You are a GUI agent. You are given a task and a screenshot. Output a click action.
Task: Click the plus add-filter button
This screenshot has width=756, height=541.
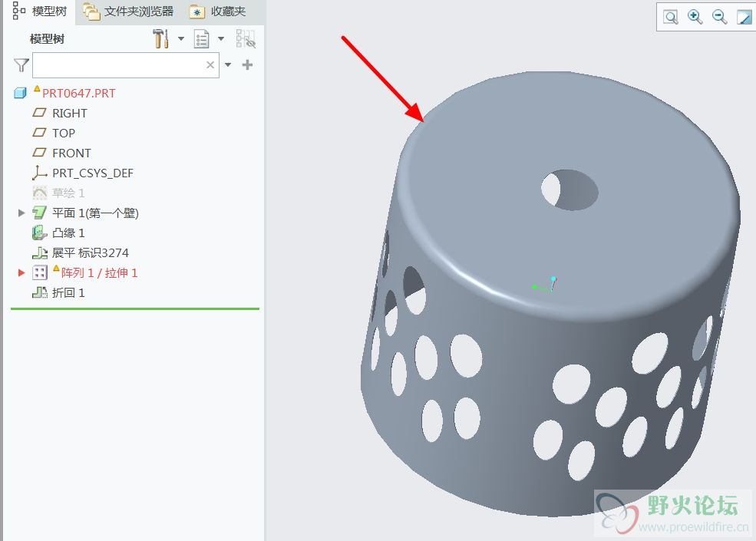click(x=247, y=65)
